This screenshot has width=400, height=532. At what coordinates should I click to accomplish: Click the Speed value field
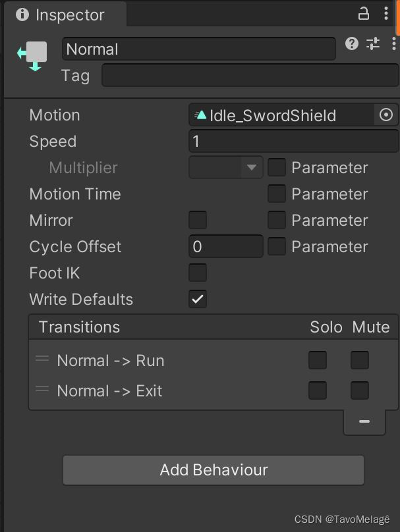pos(293,141)
